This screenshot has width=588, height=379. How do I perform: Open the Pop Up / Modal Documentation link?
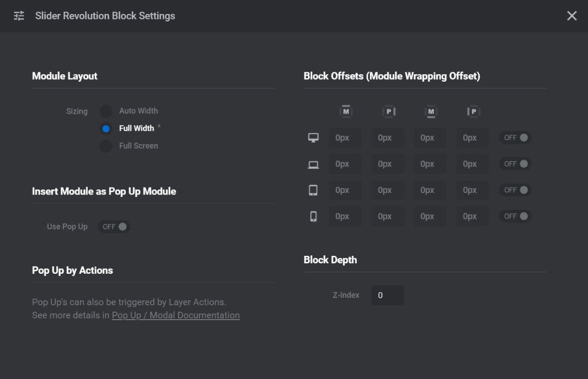tap(176, 315)
